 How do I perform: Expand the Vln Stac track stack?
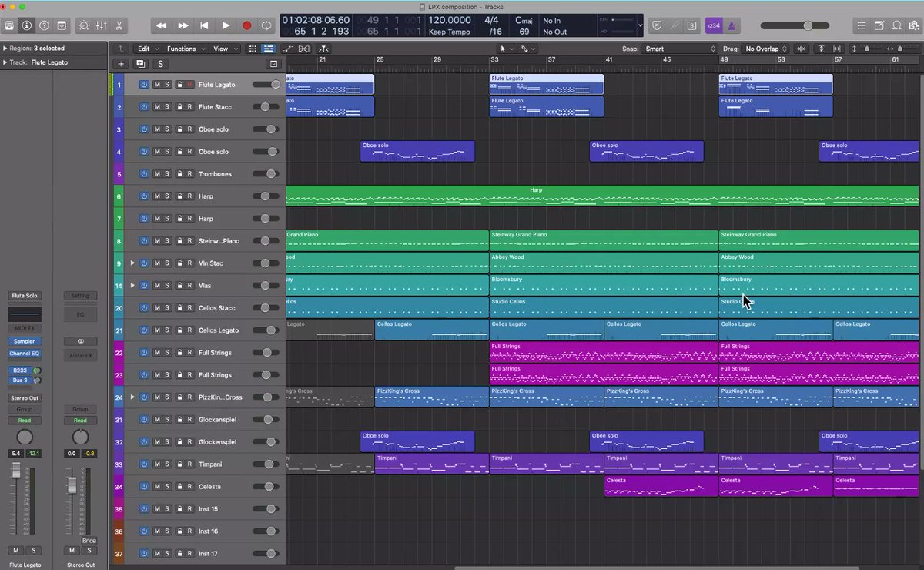tap(132, 263)
